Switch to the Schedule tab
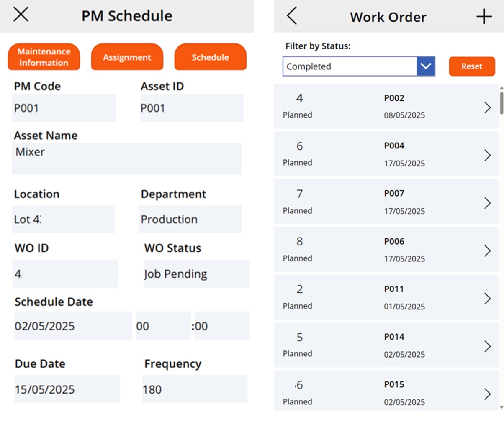Image resolution: width=504 pixels, height=427 pixels. coord(210,57)
